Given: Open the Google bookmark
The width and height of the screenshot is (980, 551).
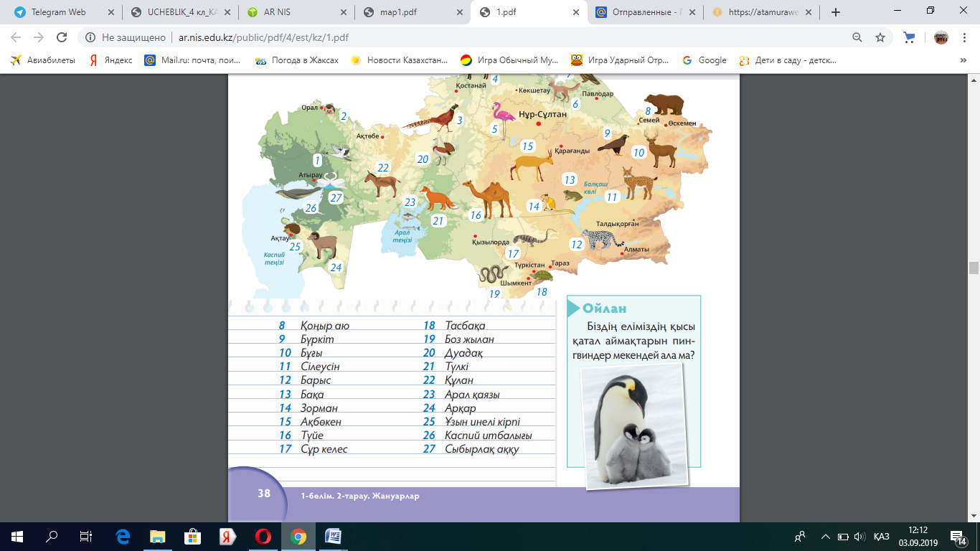Looking at the screenshot, I should 705,60.
